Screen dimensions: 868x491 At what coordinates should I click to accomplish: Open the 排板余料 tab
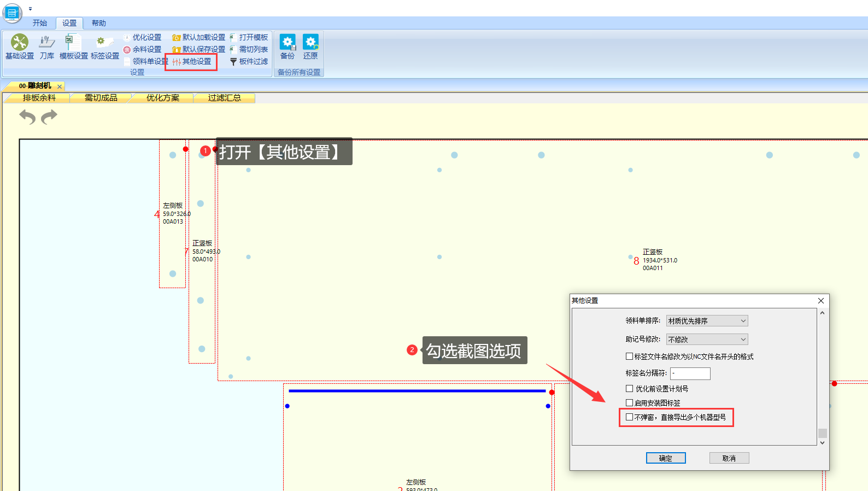(x=39, y=98)
